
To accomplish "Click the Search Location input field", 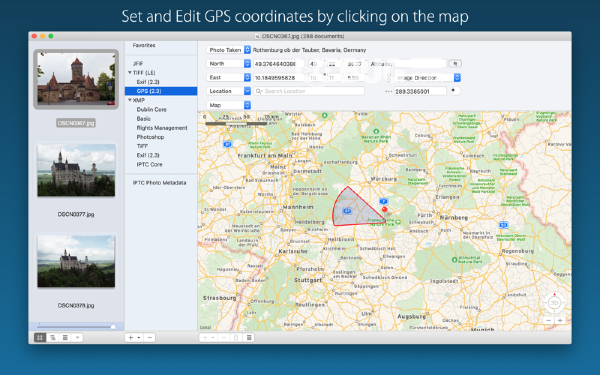I will tap(309, 91).
